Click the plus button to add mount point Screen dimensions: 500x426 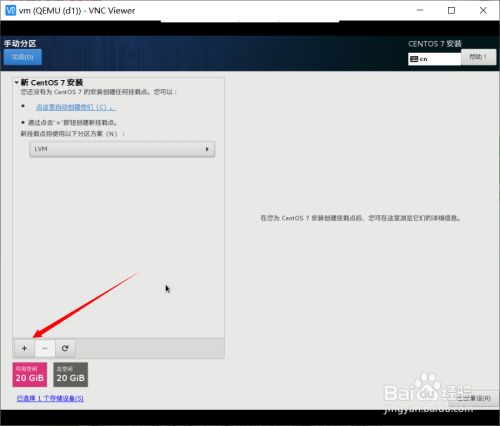tap(24, 348)
